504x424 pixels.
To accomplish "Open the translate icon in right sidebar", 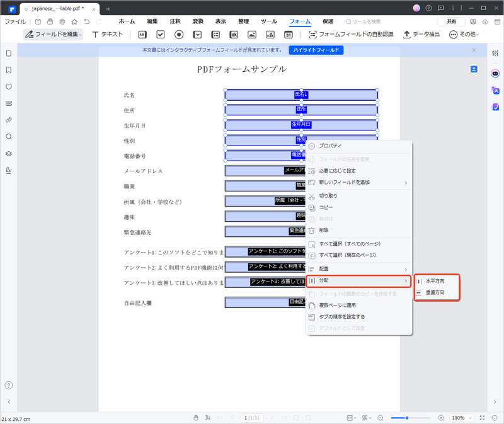I will tap(495, 90).
